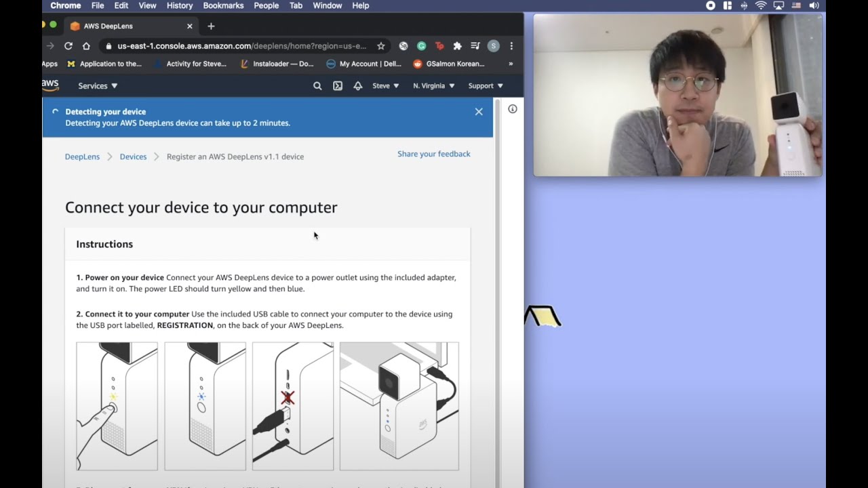Open the AirPlay display menu icon

pos(778,5)
